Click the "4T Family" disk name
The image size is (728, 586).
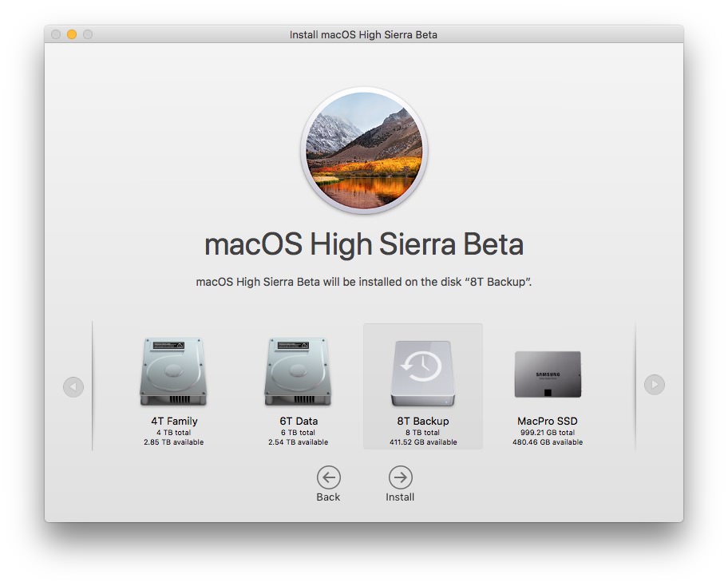174,422
